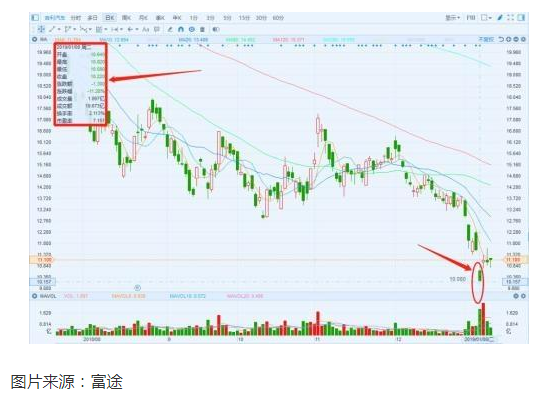Expand the trend line tool options
The height and width of the screenshot is (393, 535).
[x=59, y=30]
